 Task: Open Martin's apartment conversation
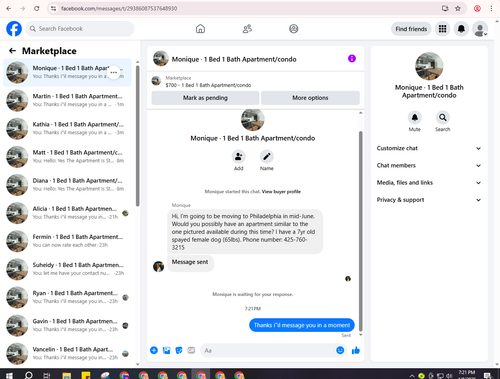(67, 100)
